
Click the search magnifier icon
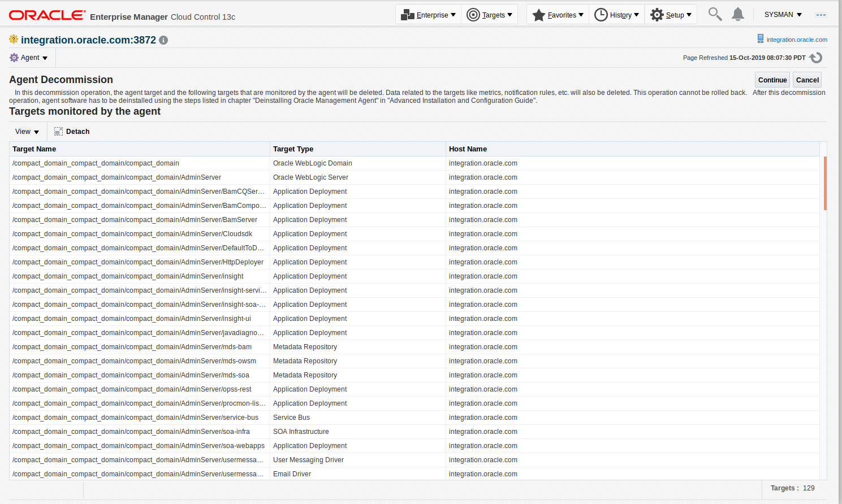(715, 14)
